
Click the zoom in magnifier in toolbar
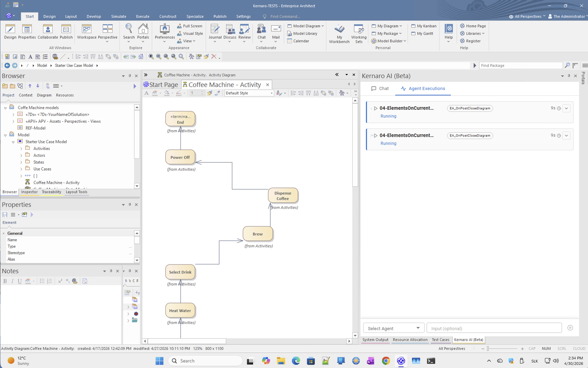[151, 57]
